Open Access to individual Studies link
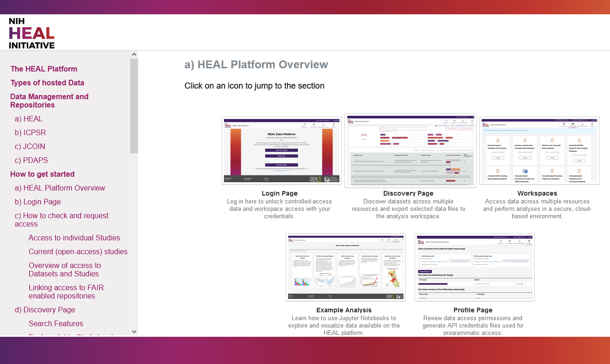 [74, 238]
